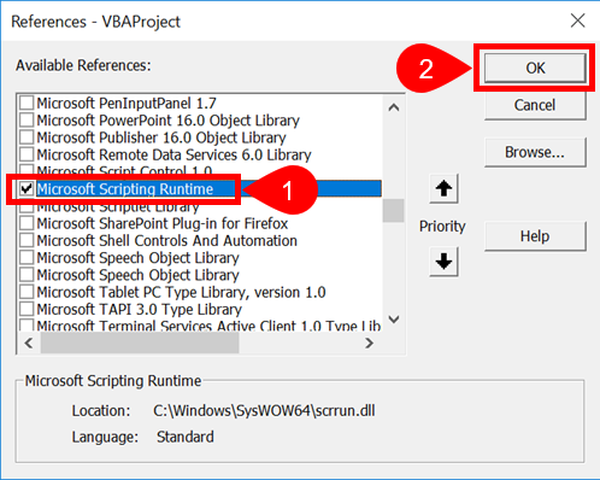Viewport: 600px width, 480px height.
Task: Select Microsoft TAPI 3.0 Type Library text
Action: (139, 309)
